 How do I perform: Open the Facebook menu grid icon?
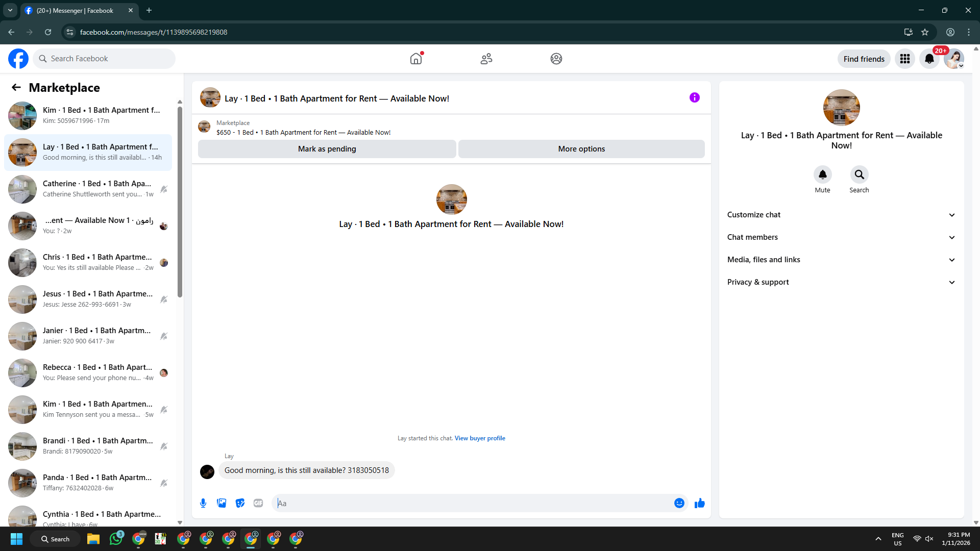(x=905, y=59)
